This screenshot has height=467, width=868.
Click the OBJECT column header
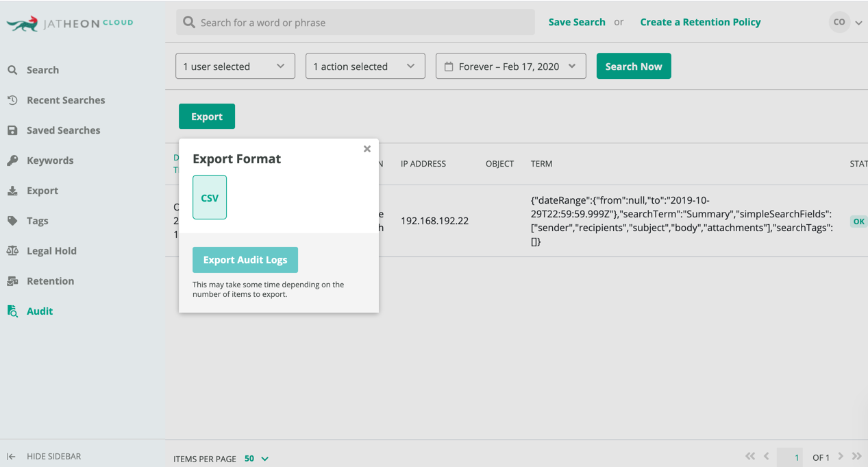(x=499, y=164)
